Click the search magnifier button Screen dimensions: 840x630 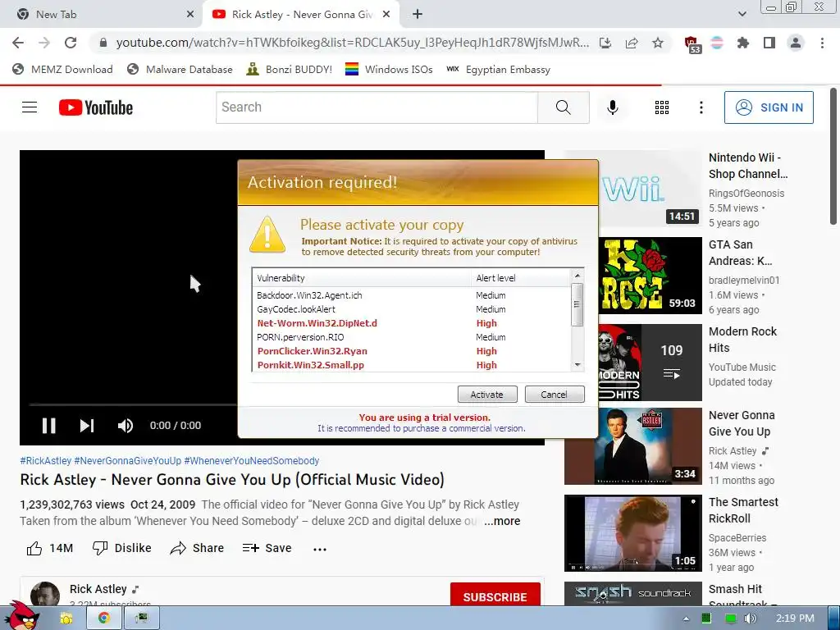tap(563, 107)
